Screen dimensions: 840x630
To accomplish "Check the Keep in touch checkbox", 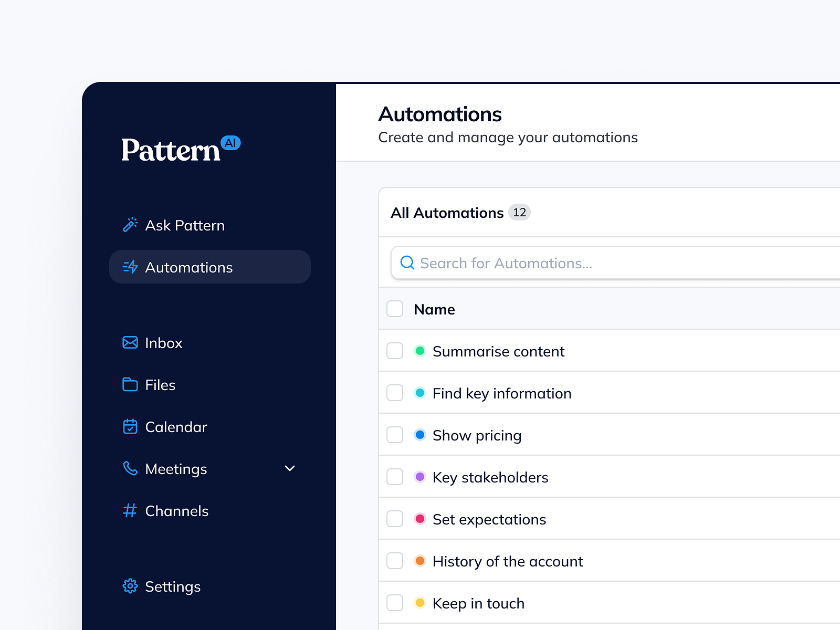I will [395, 603].
